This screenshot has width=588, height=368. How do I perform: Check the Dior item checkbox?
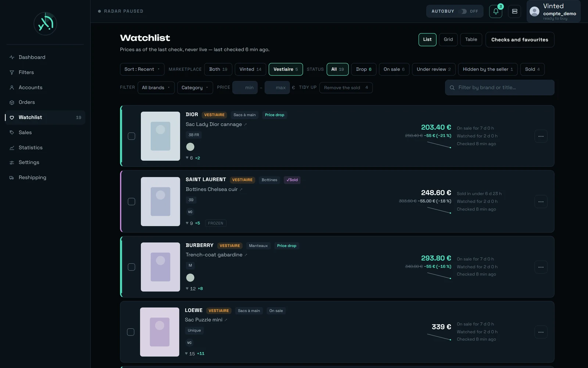(131, 136)
